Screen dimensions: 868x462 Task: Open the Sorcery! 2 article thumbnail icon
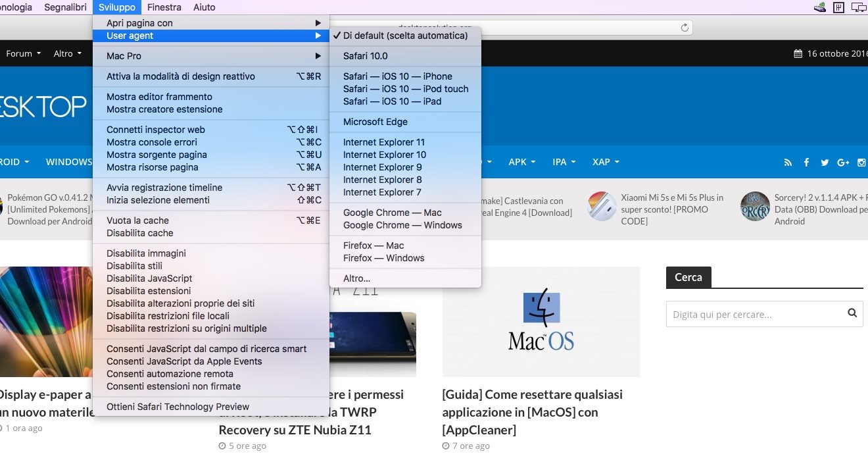[x=754, y=206]
